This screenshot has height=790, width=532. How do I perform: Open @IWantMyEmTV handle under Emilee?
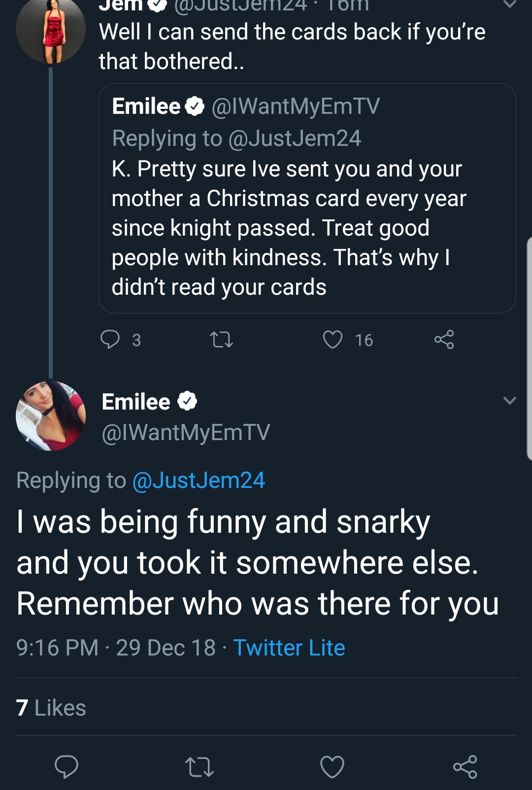[186, 432]
